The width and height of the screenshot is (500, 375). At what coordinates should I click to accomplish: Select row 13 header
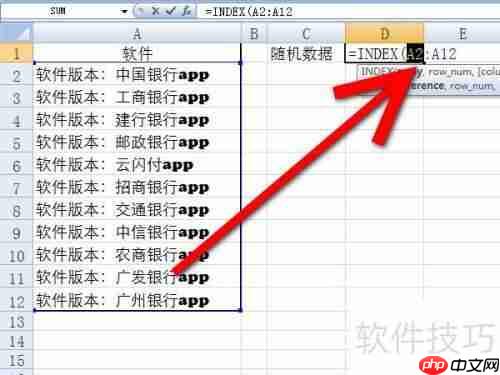[x=16, y=322]
